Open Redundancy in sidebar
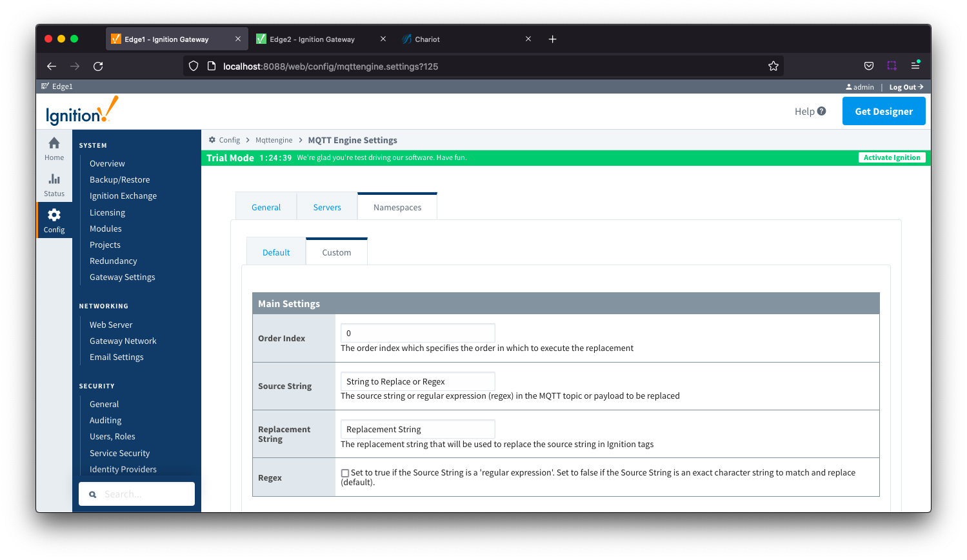Screen dimensions: 967x560 point(114,261)
